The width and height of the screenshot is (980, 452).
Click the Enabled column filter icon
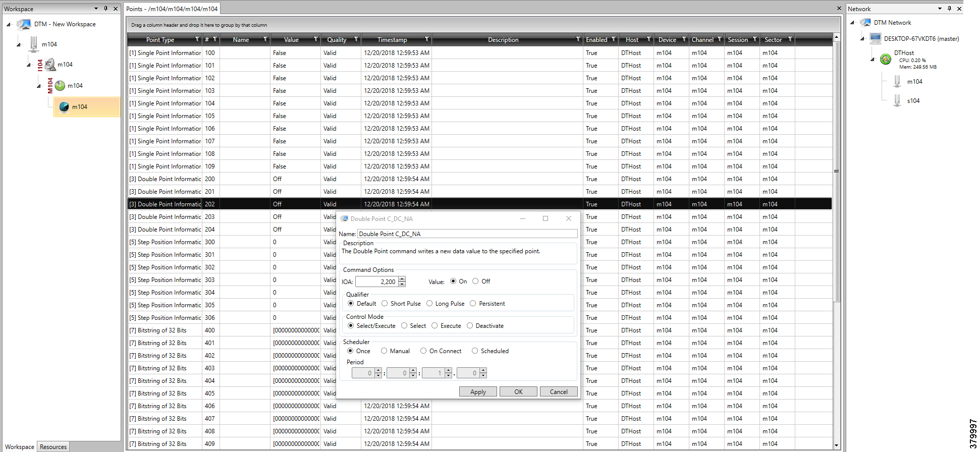[x=614, y=39]
